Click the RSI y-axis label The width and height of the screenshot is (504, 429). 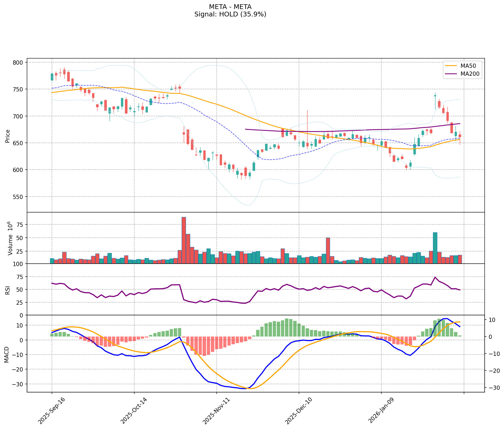click(x=8, y=290)
